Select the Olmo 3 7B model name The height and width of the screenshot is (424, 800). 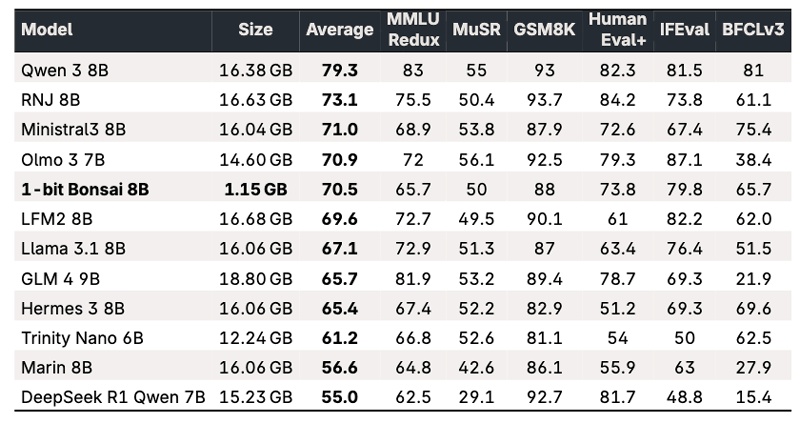[x=63, y=157]
